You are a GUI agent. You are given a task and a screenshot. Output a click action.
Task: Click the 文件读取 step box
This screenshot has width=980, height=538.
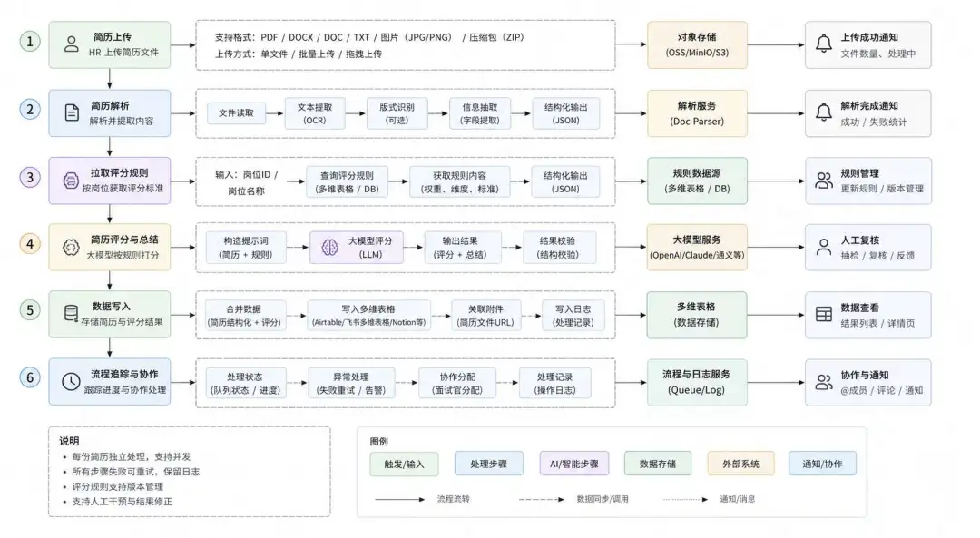point(236,113)
